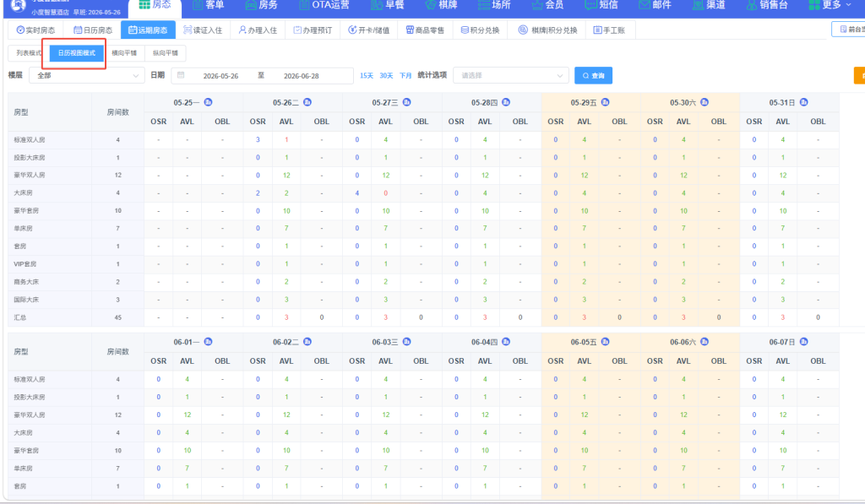Switch to 纵向平铺 layout
Viewport: 865px width, 504px height.
pyautogui.click(x=166, y=53)
